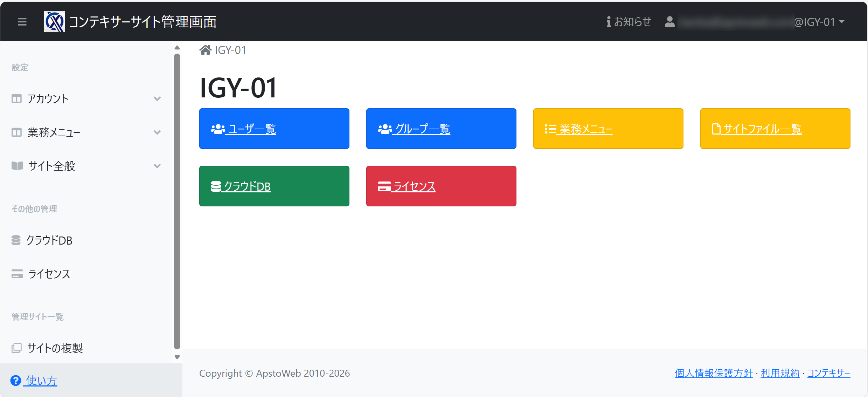Click the card icon beside sidebar ライセンス

pyautogui.click(x=17, y=274)
